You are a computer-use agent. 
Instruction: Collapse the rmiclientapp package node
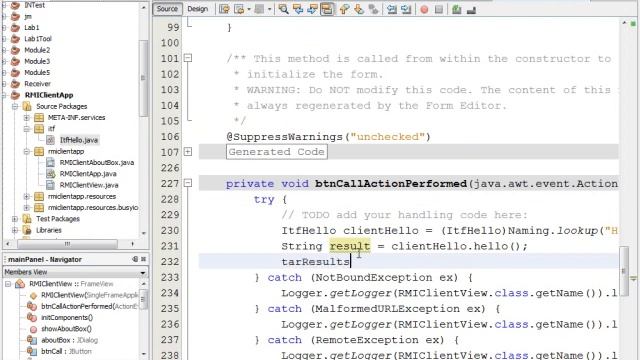[x=27, y=151]
